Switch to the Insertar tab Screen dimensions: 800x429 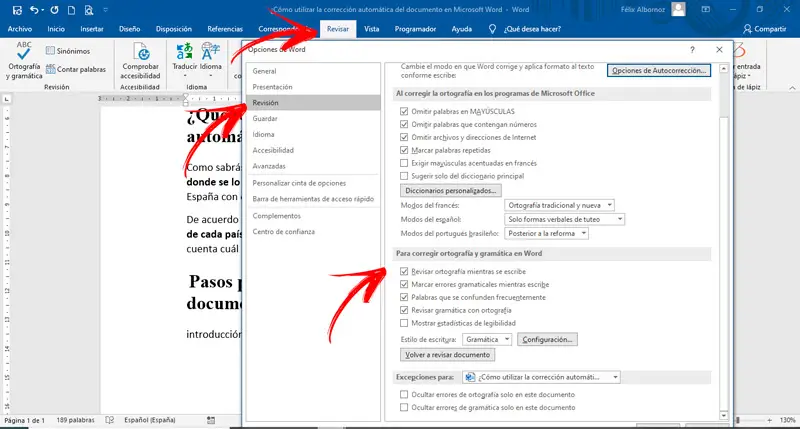[92, 29]
